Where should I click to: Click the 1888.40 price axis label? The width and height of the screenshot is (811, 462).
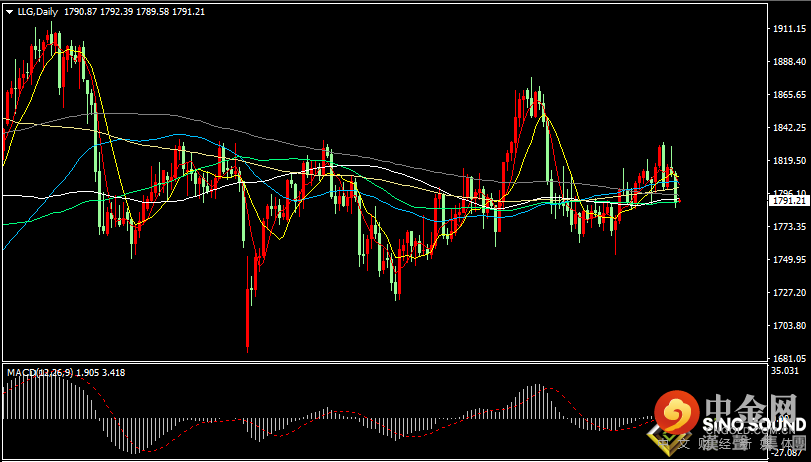pyautogui.click(x=788, y=62)
